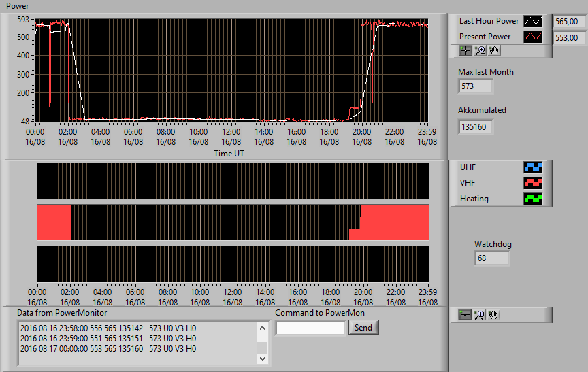Image resolution: width=588 pixels, height=372 pixels.
Task: Click the Max last Month value field
Action: pos(476,86)
